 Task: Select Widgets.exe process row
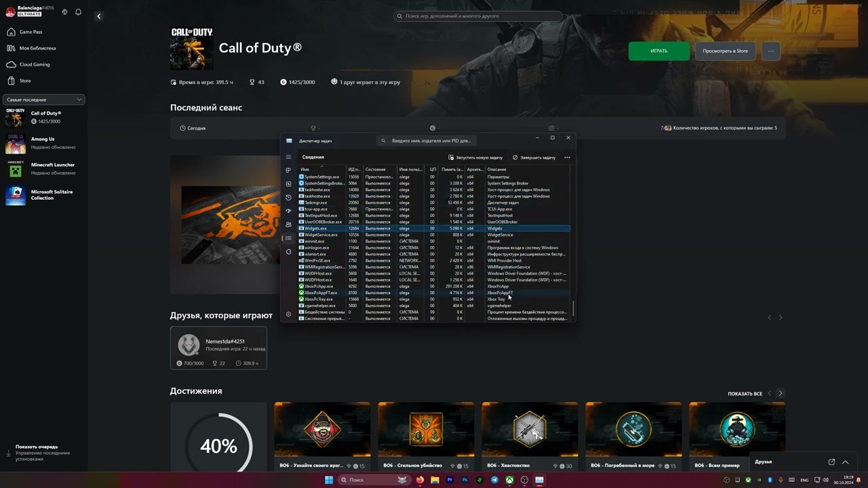[x=434, y=228]
